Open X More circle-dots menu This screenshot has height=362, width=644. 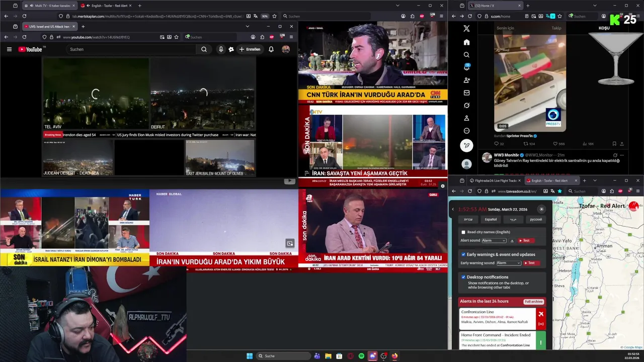click(466, 131)
